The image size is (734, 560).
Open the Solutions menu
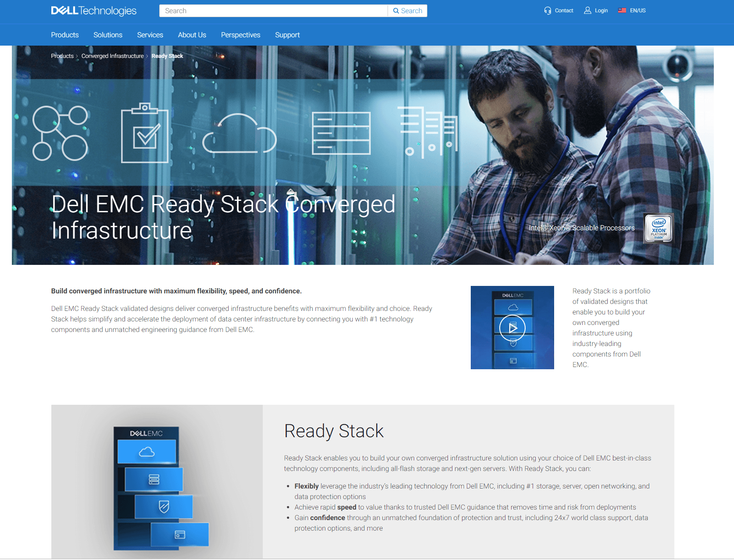108,35
